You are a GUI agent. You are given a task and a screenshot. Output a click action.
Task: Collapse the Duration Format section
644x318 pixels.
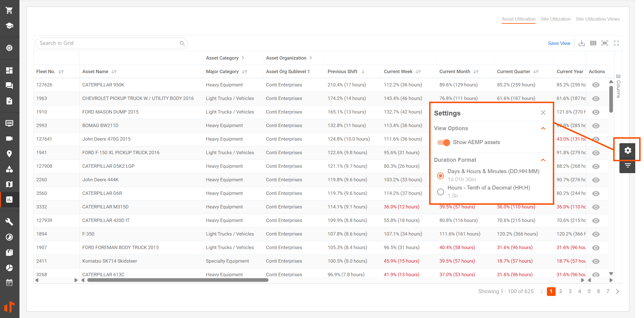click(543, 160)
